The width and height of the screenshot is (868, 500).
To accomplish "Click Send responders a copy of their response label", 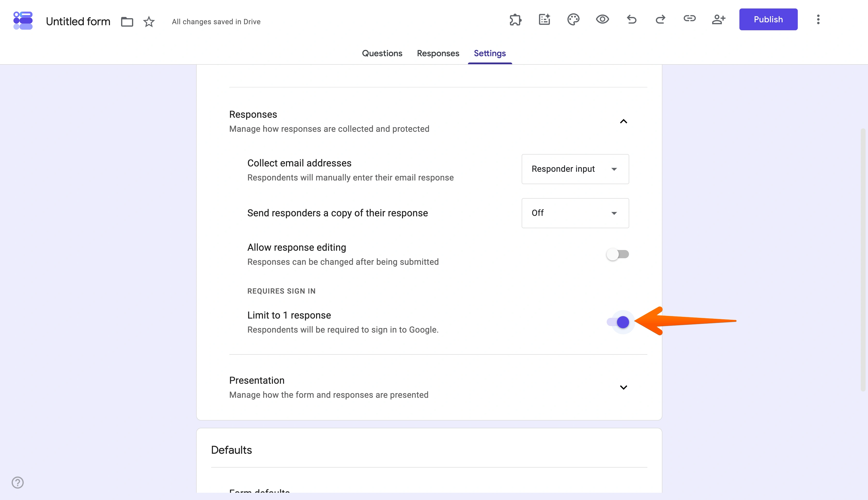I will [337, 213].
